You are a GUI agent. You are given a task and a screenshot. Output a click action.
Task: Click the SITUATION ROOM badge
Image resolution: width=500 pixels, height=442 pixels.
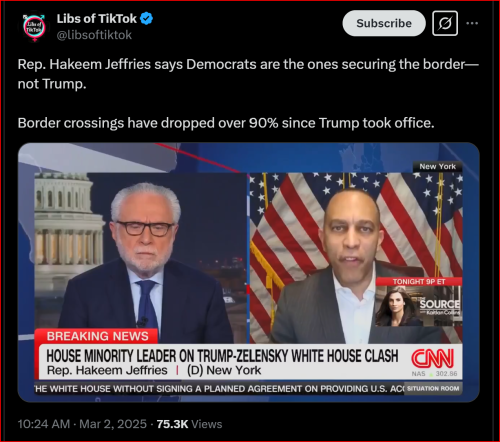click(433, 388)
